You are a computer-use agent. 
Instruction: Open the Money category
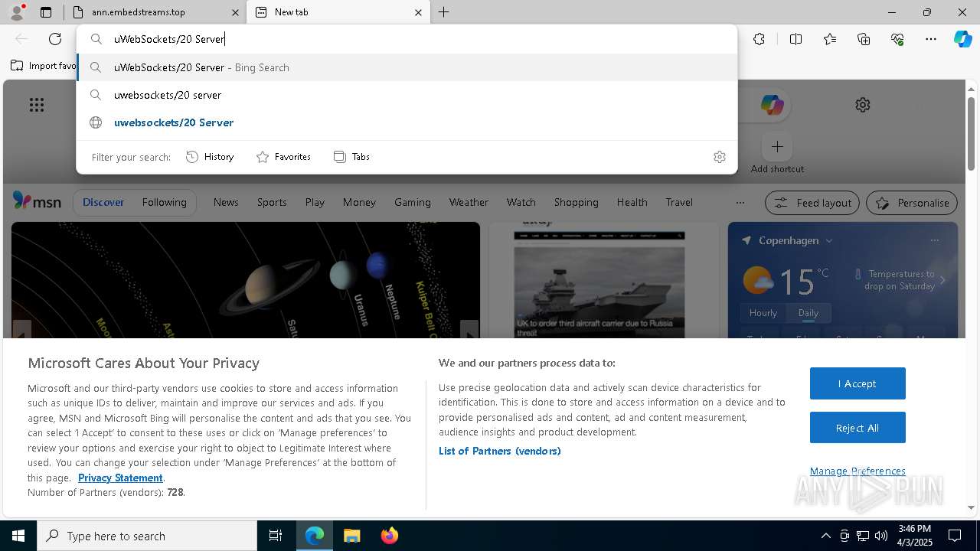click(x=359, y=202)
